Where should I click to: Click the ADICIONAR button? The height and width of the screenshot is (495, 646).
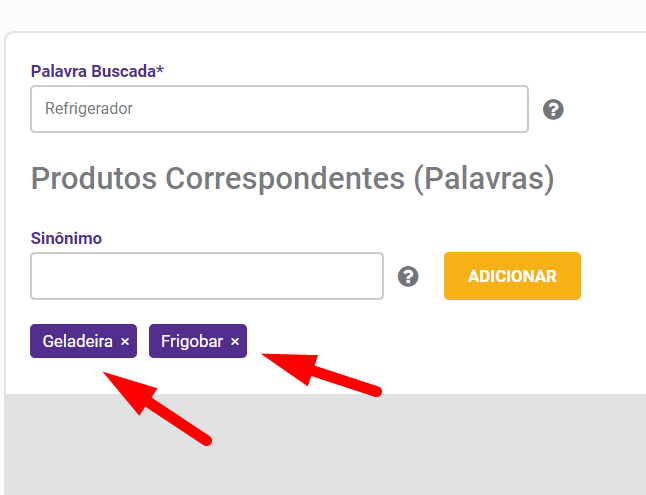[x=512, y=276]
